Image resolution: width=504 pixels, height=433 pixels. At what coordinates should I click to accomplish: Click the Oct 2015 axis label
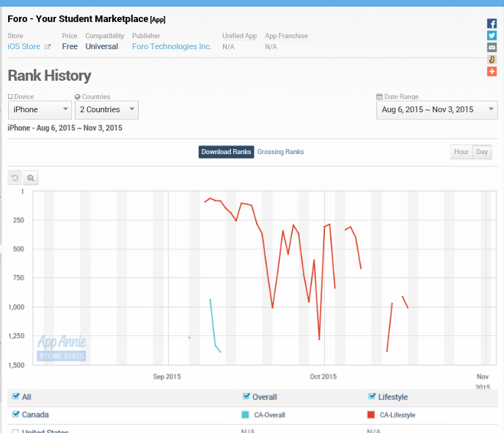tap(323, 376)
